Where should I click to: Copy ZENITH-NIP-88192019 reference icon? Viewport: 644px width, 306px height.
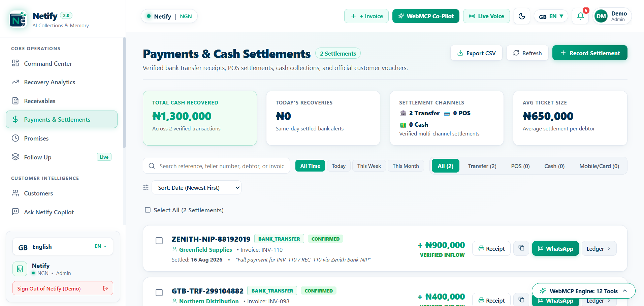click(x=521, y=248)
